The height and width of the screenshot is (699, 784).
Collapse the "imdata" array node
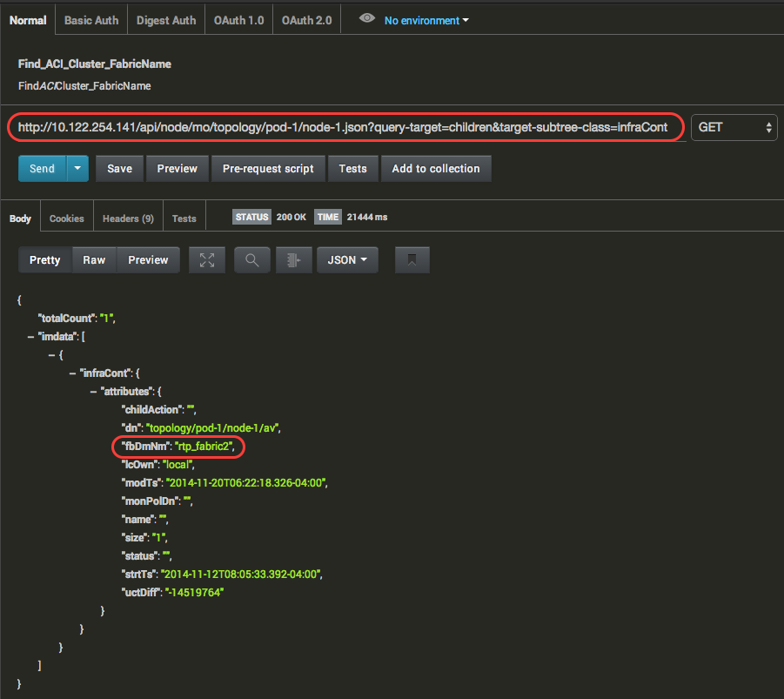click(x=30, y=337)
